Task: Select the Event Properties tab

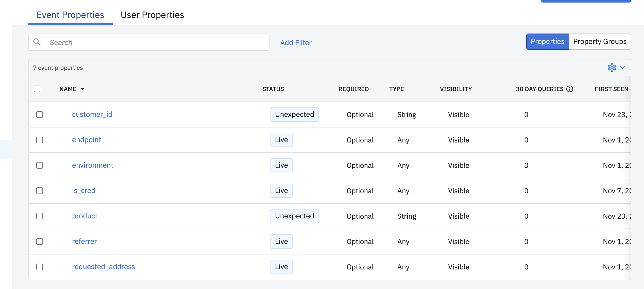Action: tap(70, 15)
